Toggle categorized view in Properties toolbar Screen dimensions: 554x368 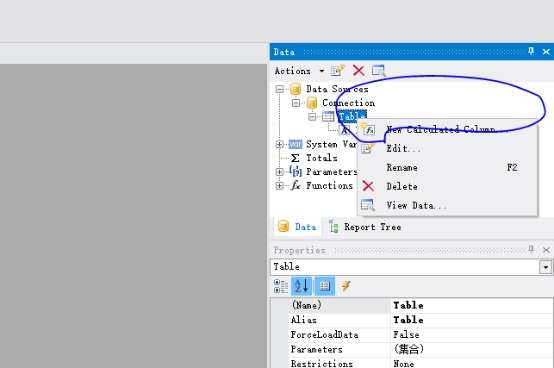(281, 286)
